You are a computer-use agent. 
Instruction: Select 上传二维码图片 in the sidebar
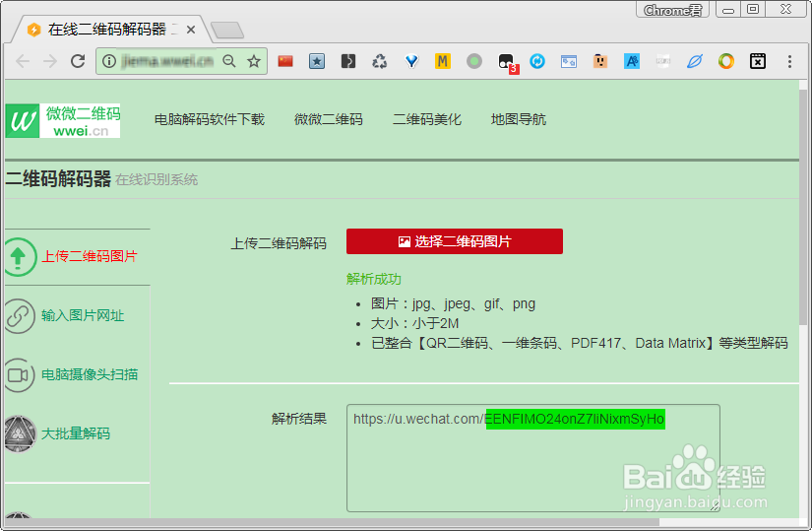point(89,257)
